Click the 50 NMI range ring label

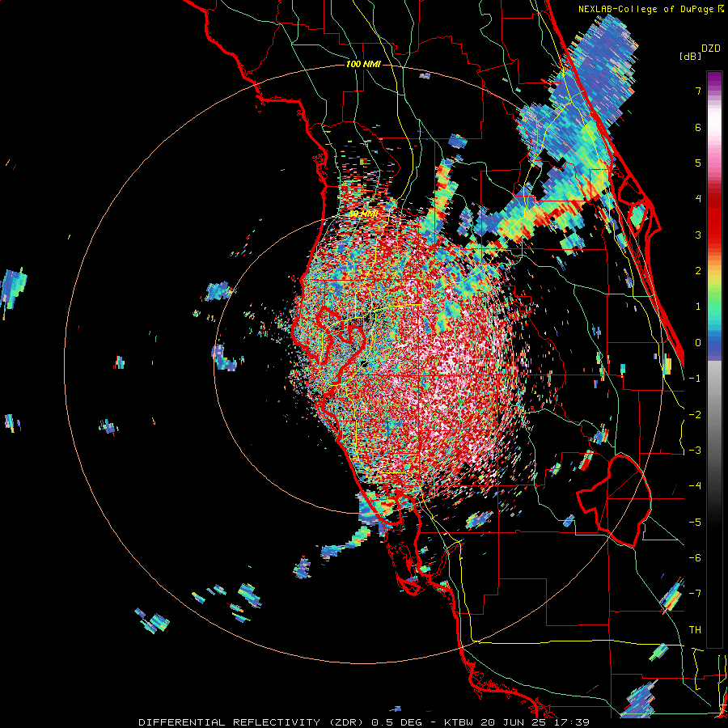click(x=363, y=214)
